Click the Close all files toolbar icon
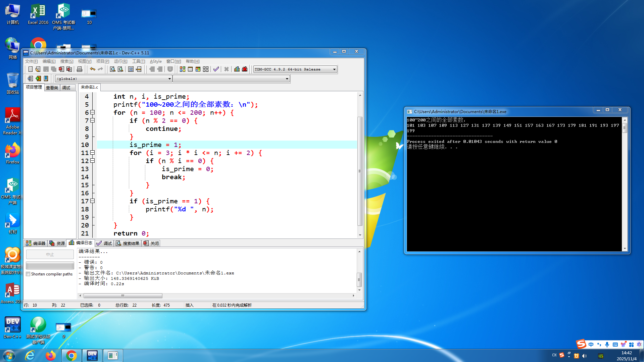 coord(69,69)
